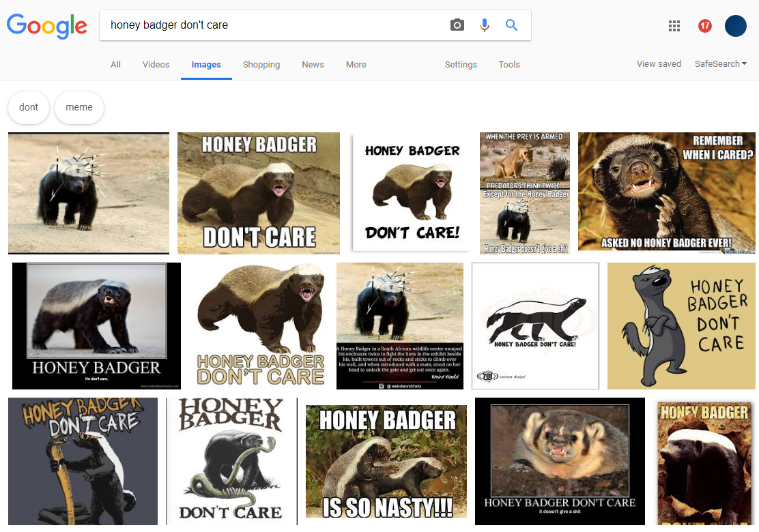Open 'Remember when I cared?' meme image
The height and width of the screenshot is (532, 759).
point(667,192)
